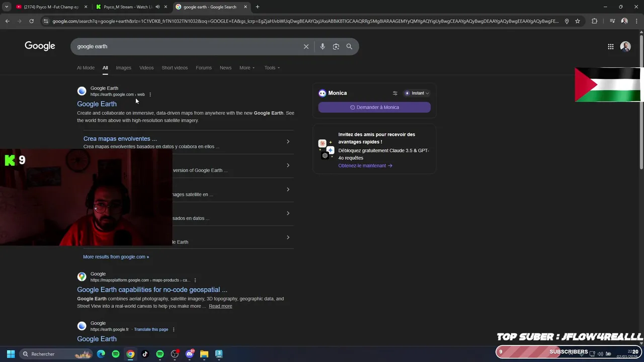Expand the version of Google Earth row chevron
The height and width of the screenshot is (362, 644).
click(x=288, y=165)
